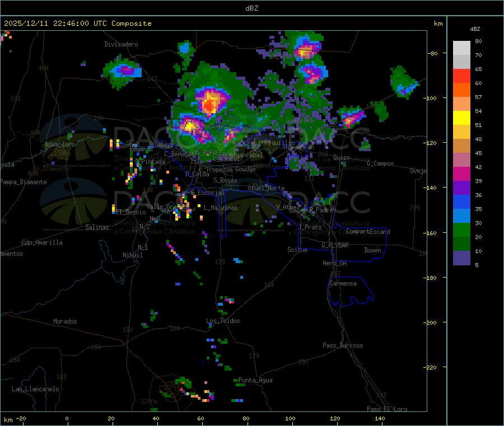Click the Los_Toldos location label
The image size is (504, 426).
tap(223, 321)
